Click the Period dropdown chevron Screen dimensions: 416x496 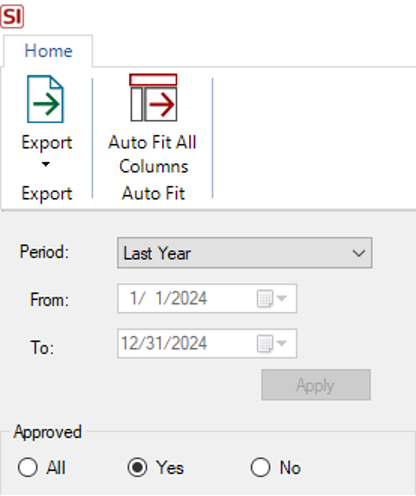(x=359, y=253)
